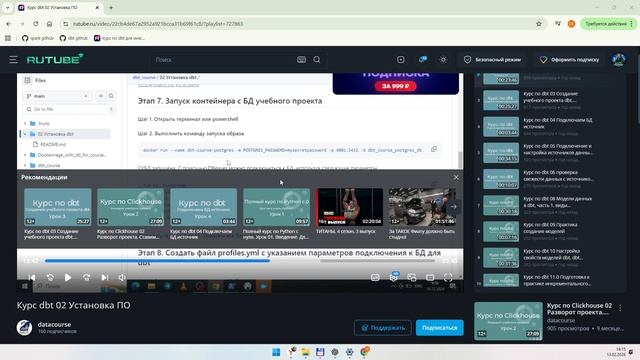Open recommended Курс по Clickhouse 02 thumbnail
The image size is (640, 360).
pos(131,207)
